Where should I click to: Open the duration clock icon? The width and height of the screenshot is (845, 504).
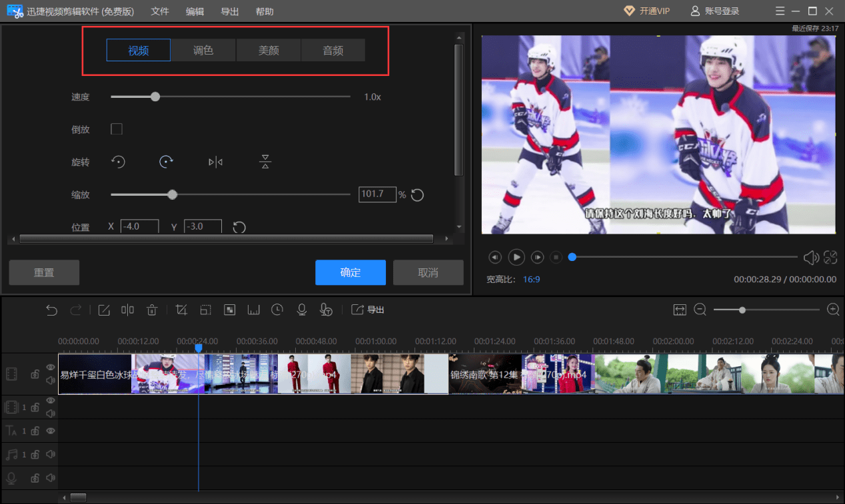(277, 310)
